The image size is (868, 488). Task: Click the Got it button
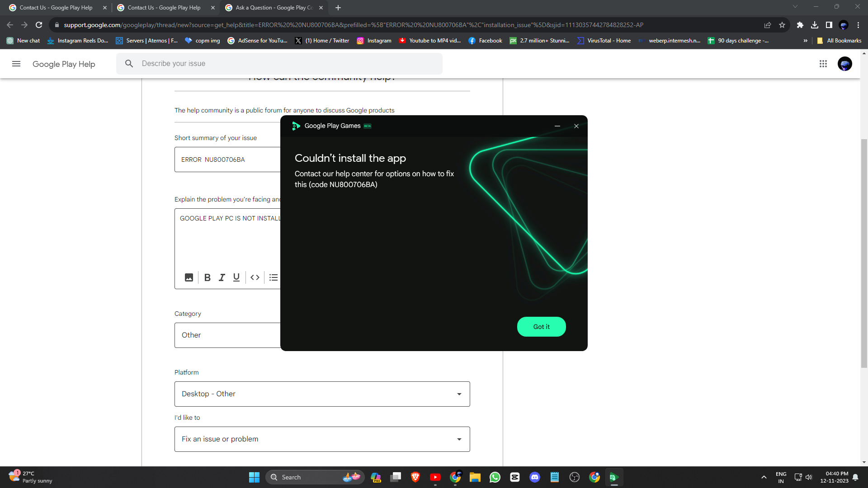click(541, 327)
